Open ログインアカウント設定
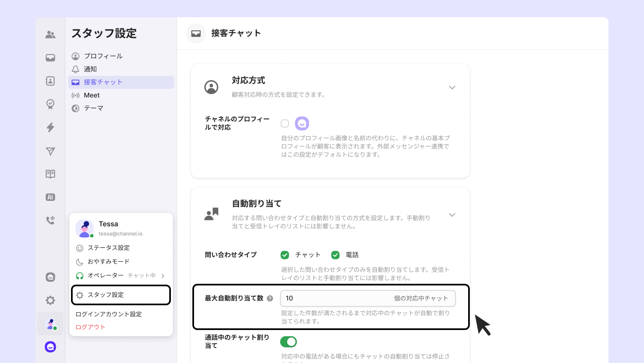This screenshot has width=644, height=363. tap(109, 314)
